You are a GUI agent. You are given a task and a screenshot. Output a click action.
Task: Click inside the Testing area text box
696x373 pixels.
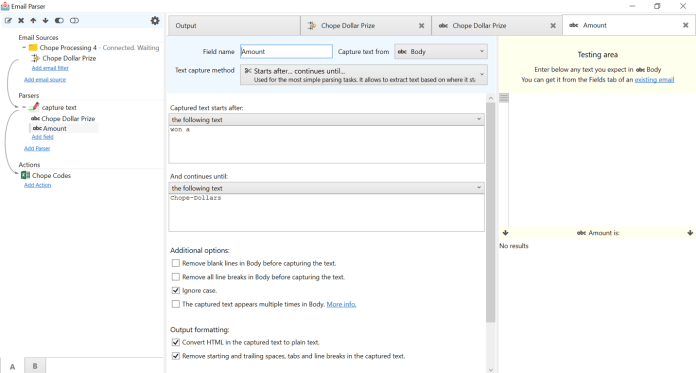click(602, 160)
